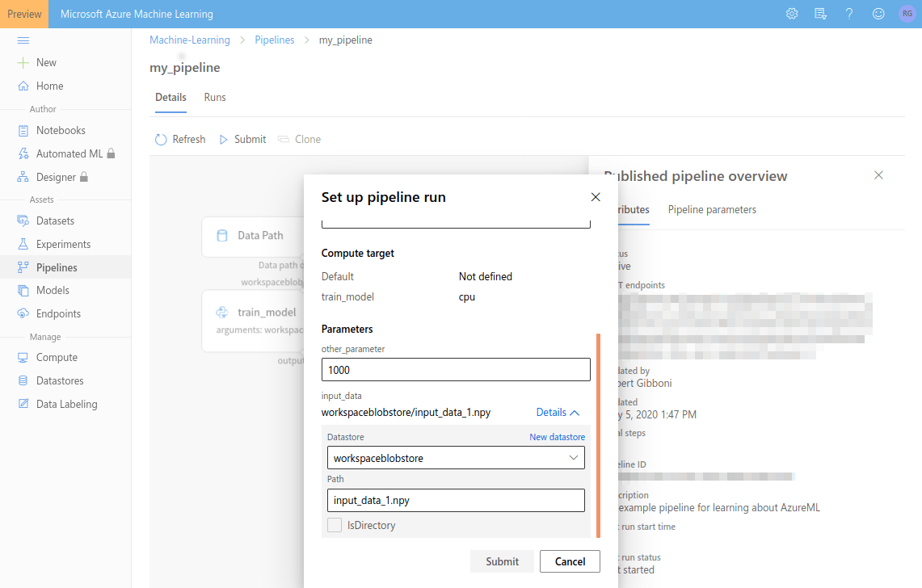The image size is (922, 588).
Task: Collapse the input_data Details section
Action: pyautogui.click(x=558, y=412)
